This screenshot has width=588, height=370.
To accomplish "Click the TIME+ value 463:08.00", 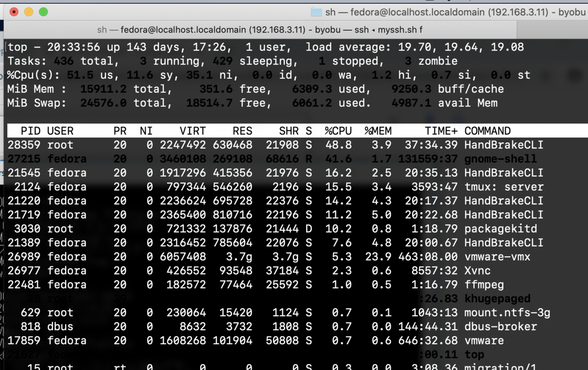I will click(431, 256).
